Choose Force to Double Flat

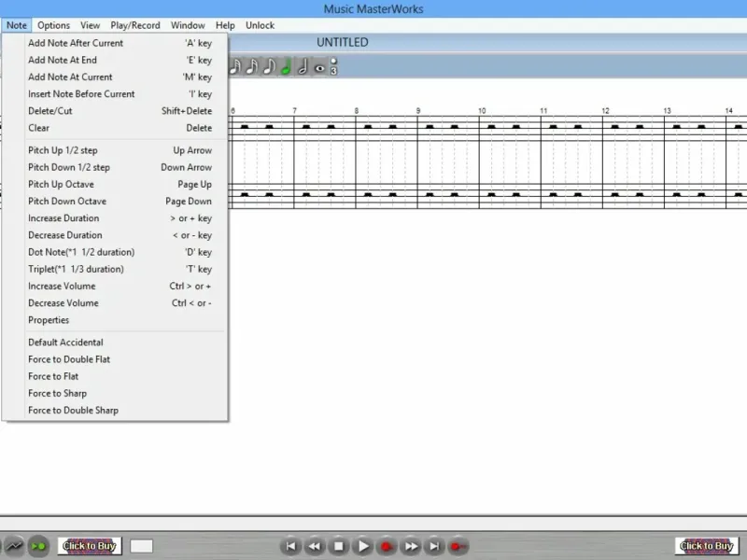coord(115,359)
